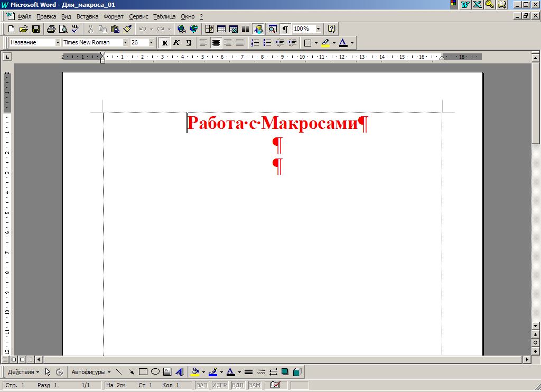Screen dimensions: 541x392
Task: Open an existing file via folder icon
Action: pos(23,29)
